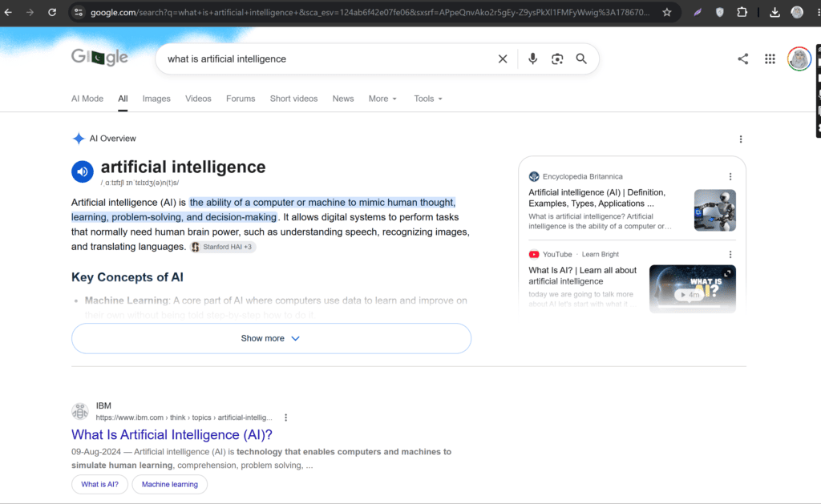Share the search results page
Screen dimensions: 821x504
click(743, 58)
